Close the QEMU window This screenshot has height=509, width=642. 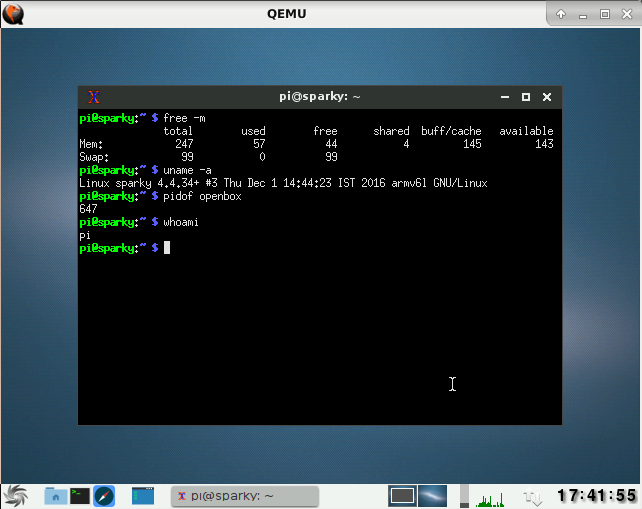click(x=627, y=14)
